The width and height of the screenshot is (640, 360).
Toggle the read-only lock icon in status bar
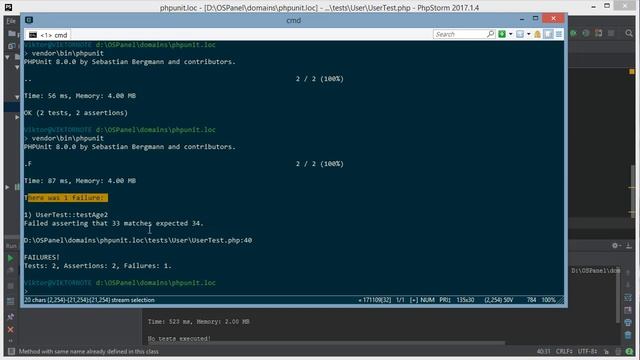pos(607,351)
